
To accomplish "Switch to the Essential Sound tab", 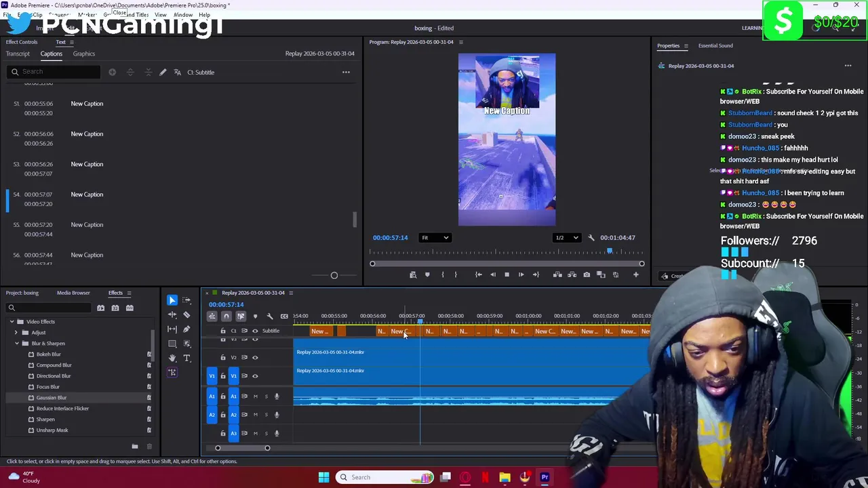I will (x=715, y=45).
